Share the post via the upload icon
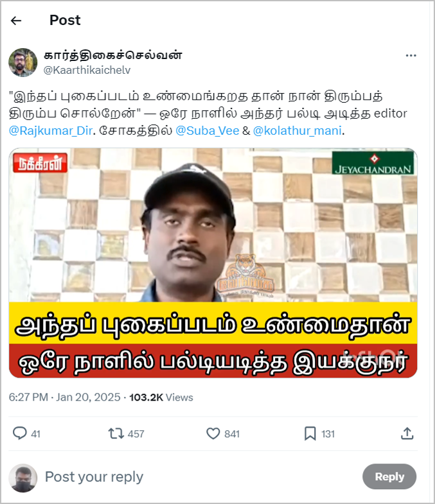The height and width of the screenshot is (504, 435). [407, 433]
